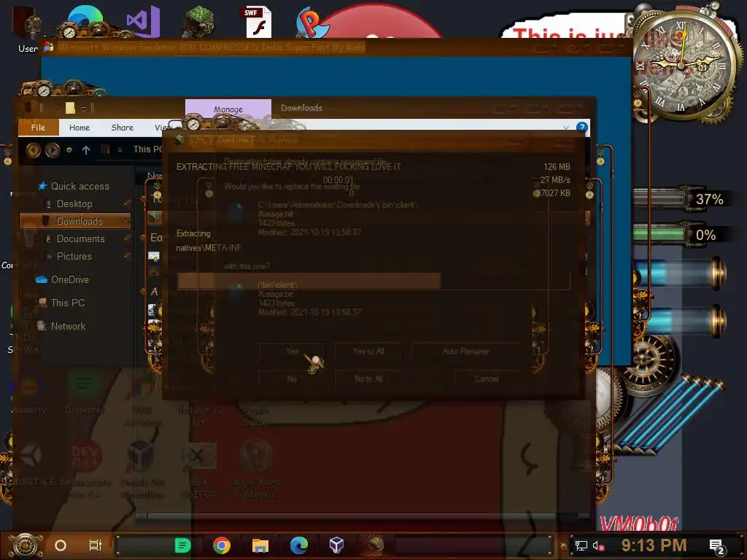This screenshot has height=560, width=747.
Task: Select Downloads in the navigation pane
Action: 75,221
